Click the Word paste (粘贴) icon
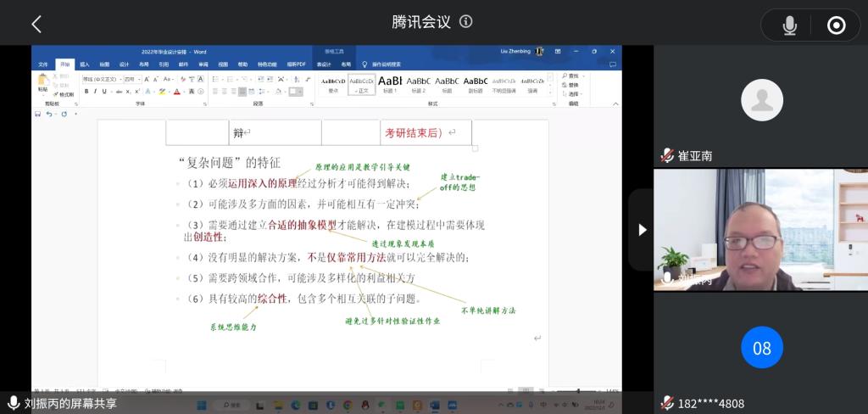The width and height of the screenshot is (868, 414). point(42,81)
